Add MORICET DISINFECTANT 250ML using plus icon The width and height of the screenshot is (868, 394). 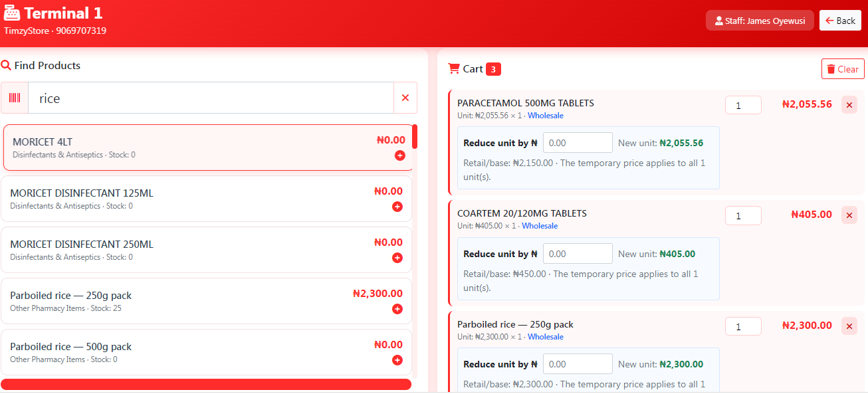click(397, 258)
